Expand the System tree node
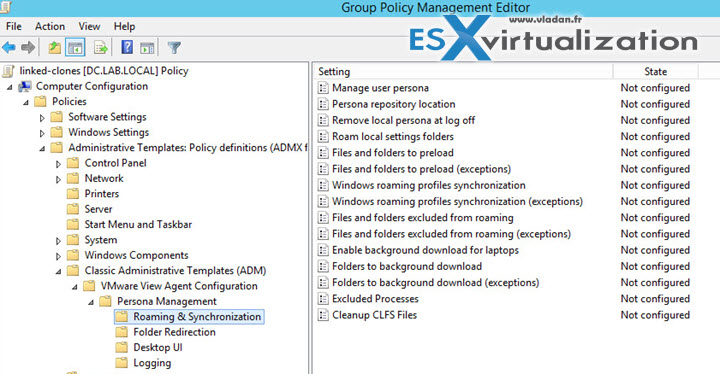This screenshot has height=374, width=720. (x=58, y=241)
